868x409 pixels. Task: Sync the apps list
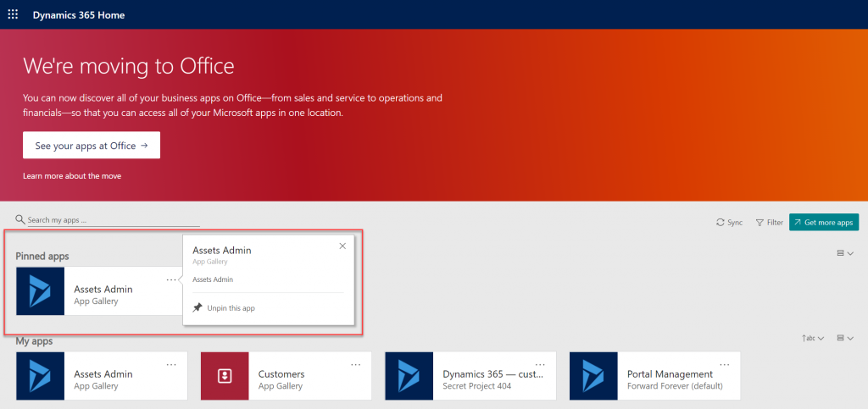[x=729, y=222]
